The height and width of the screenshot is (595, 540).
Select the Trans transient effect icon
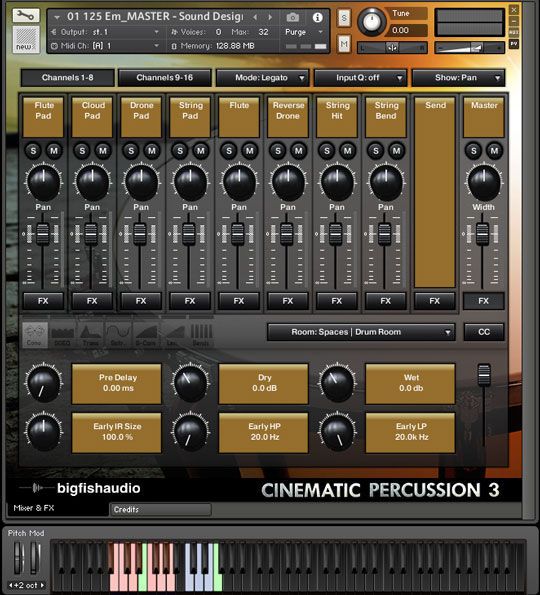coord(90,335)
